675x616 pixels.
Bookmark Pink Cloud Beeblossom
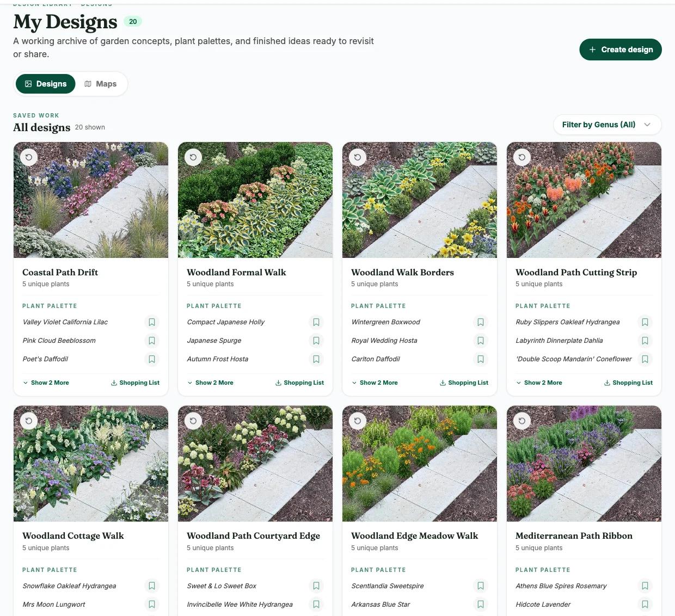click(152, 341)
